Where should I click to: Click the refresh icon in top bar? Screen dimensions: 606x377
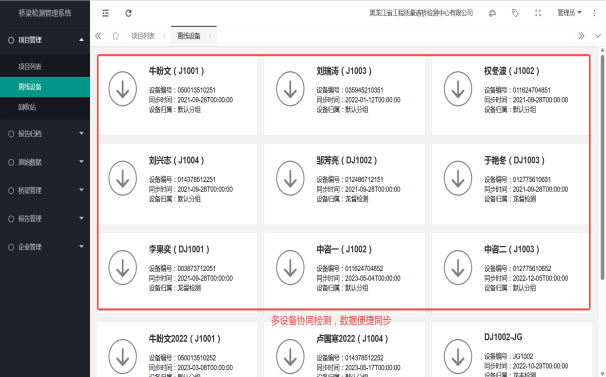(x=128, y=13)
